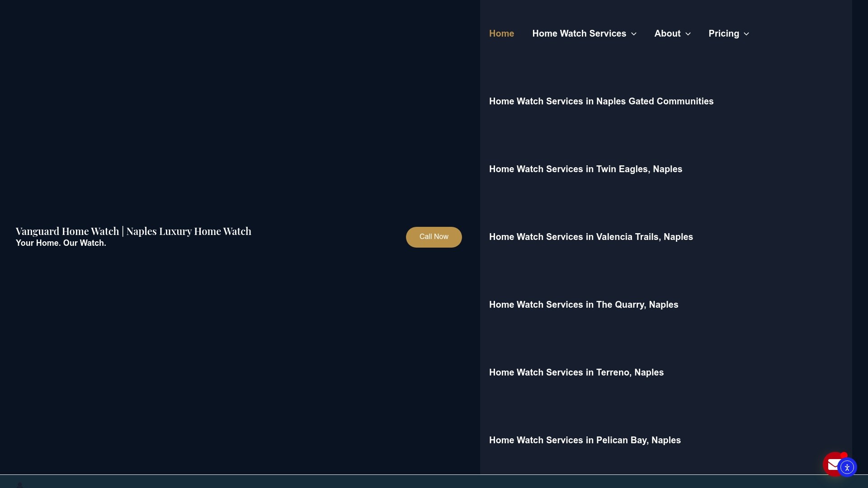The image size is (868, 488).
Task: Select the About menu label
Action: coord(667,34)
